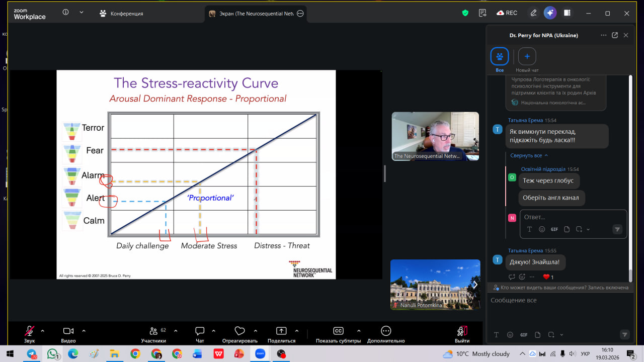
Task: Expand the audio options arrow beside Звук
Action: coord(42,331)
